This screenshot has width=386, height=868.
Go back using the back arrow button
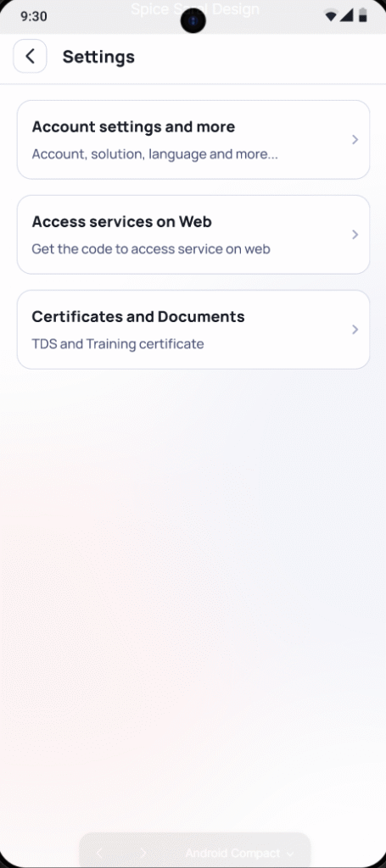[x=30, y=56]
